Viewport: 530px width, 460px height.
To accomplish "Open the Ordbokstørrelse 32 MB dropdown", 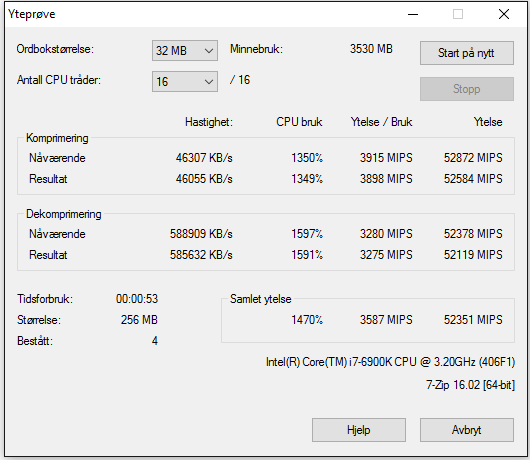I will click(x=185, y=51).
